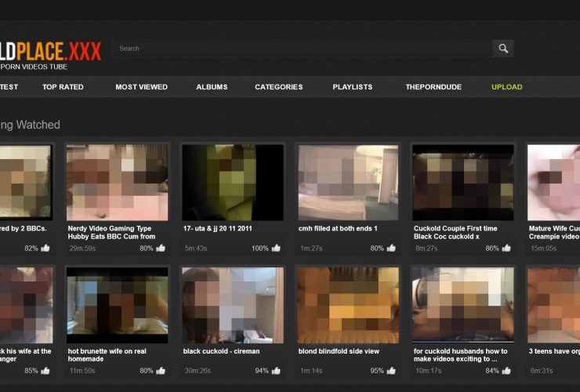
Task: Click thumbs-up icon next to 95% rating
Action: click(x=391, y=370)
